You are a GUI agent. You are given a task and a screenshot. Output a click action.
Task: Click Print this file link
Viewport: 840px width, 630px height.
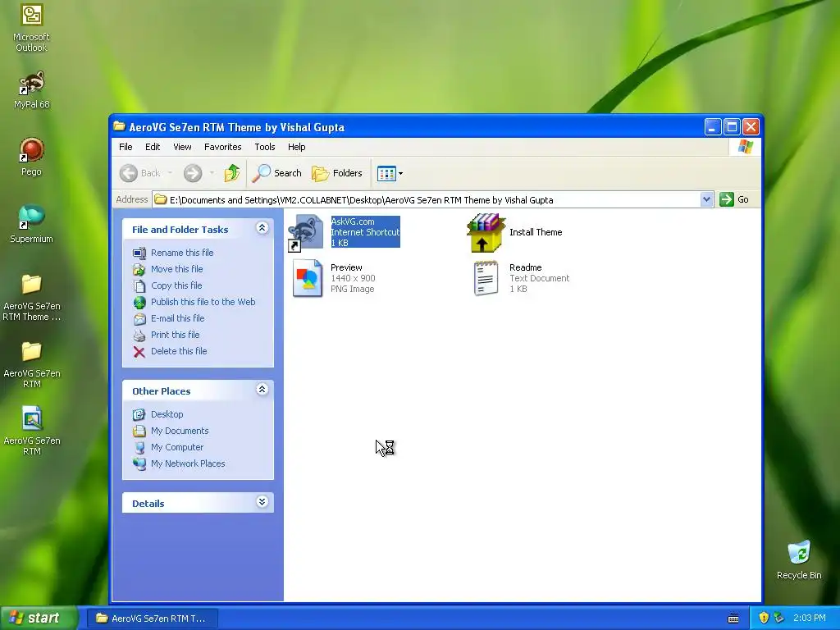176,335
